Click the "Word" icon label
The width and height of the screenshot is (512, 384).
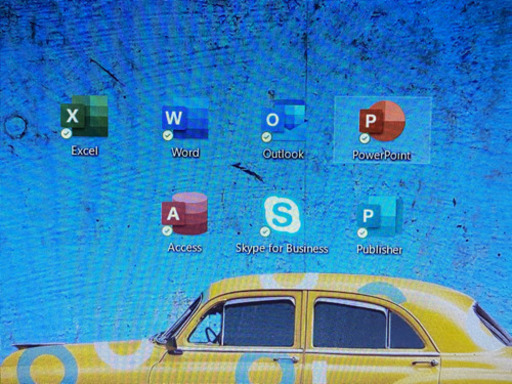[185, 153]
